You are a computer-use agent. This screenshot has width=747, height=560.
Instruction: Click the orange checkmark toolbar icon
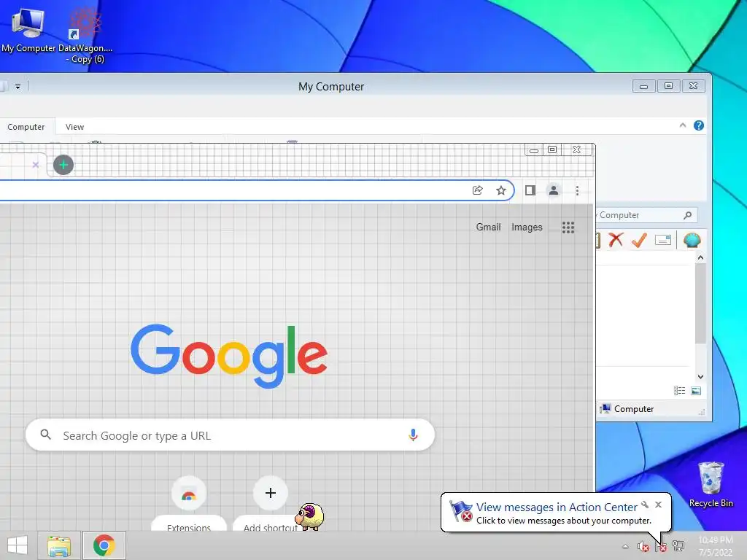point(639,240)
